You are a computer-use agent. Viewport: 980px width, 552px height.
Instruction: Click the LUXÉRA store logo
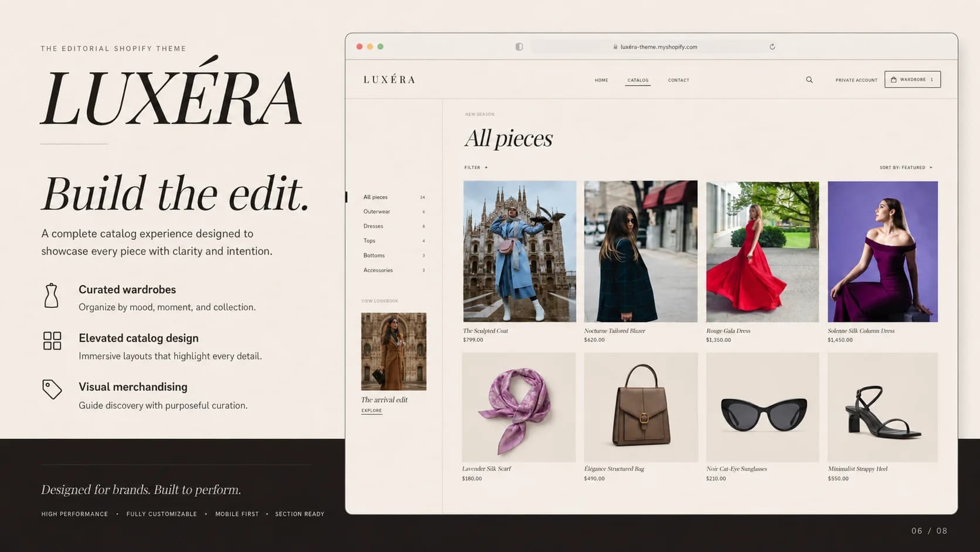[x=389, y=79]
